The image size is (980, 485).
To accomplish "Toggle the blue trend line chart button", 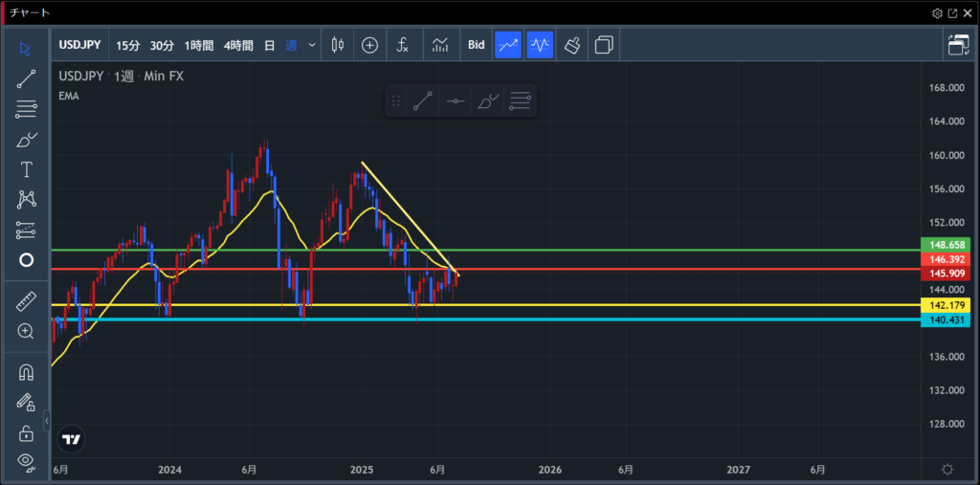I will point(508,45).
